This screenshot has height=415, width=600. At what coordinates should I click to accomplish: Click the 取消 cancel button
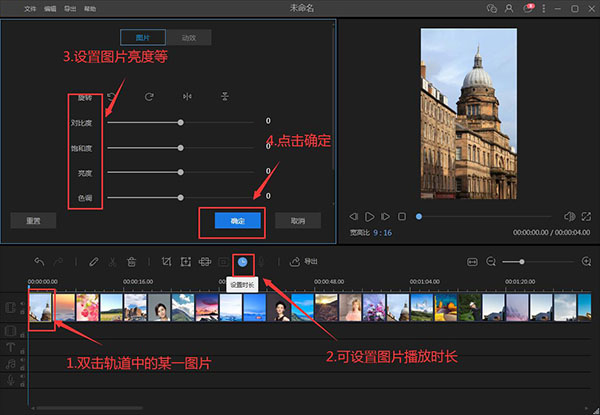298,221
